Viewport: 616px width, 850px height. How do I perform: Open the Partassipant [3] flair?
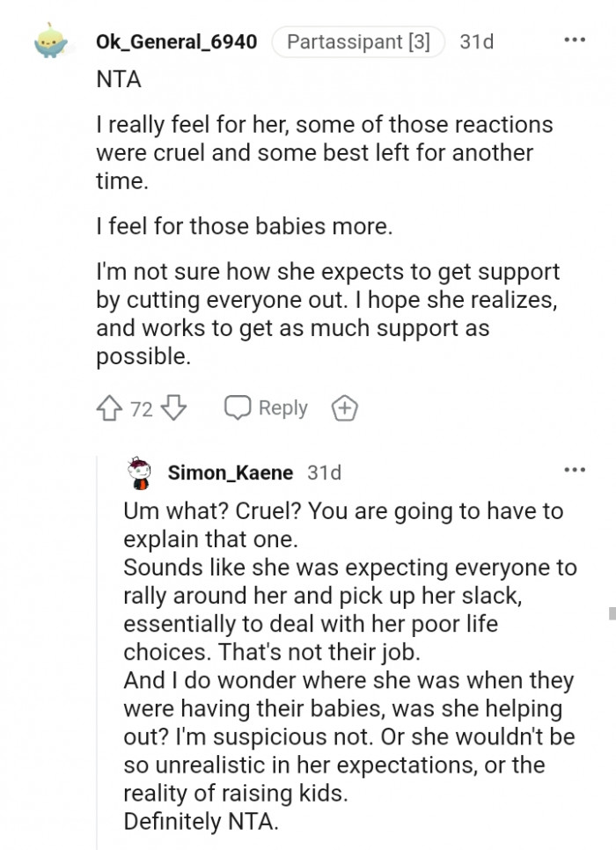click(x=357, y=40)
